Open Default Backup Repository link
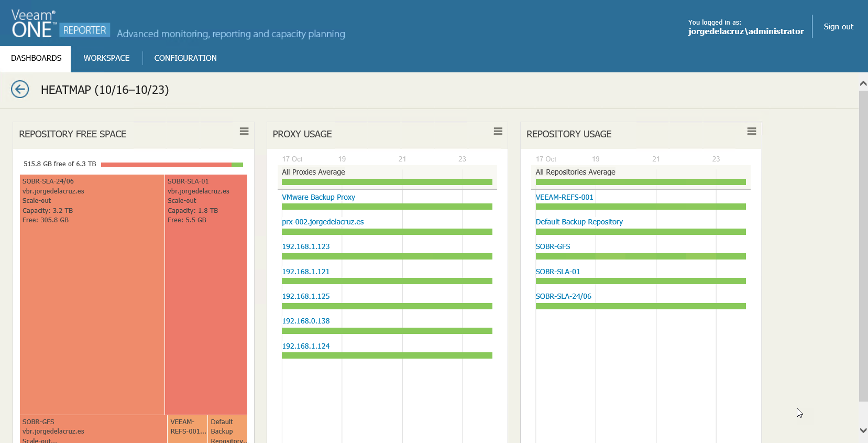The height and width of the screenshot is (443, 868). click(x=579, y=222)
